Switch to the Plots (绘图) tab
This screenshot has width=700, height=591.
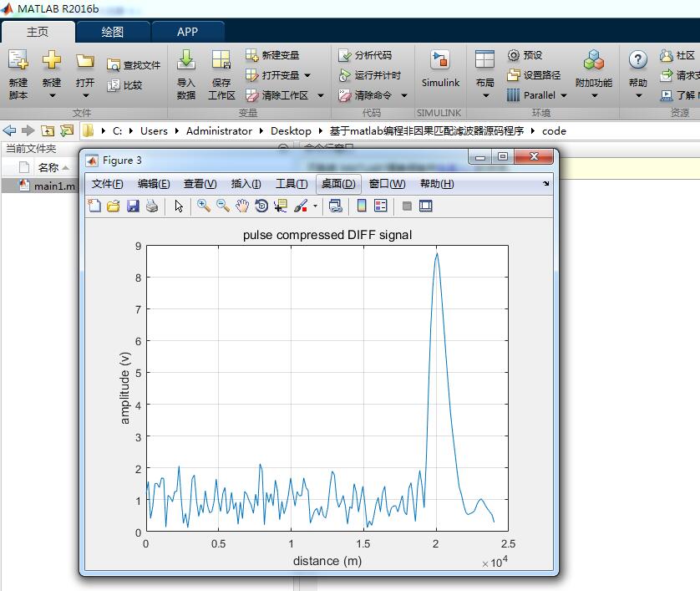coord(113,32)
